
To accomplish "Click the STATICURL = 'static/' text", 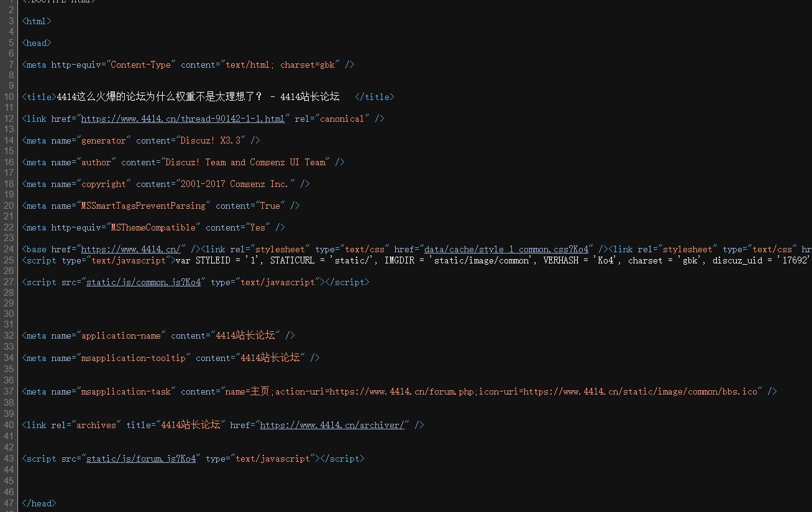I will (x=322, y=260).
